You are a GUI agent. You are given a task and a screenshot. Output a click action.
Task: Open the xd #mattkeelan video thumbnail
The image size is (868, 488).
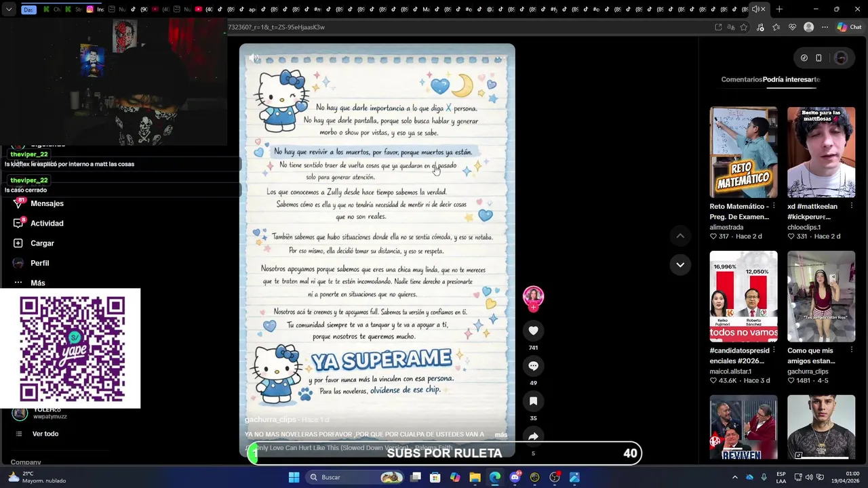(821, 152)
